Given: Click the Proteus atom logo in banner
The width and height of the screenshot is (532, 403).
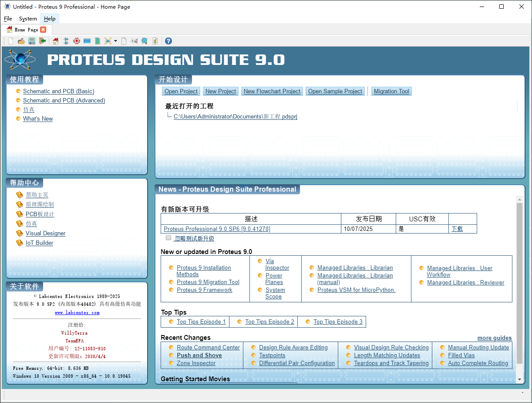Looking at the screenshot, I should (20, 59).
